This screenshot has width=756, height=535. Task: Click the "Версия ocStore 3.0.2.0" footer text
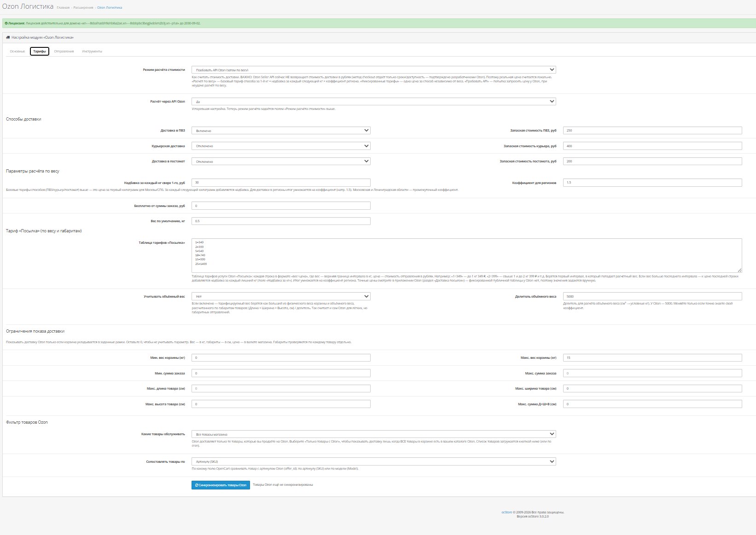pyautogui.click(x=533, y=517)
